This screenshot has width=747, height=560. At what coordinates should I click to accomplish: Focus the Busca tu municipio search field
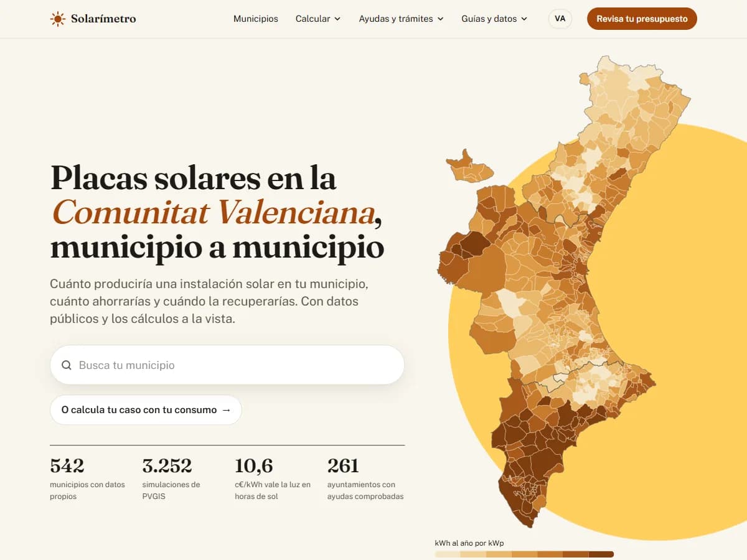tap(227, 365)
